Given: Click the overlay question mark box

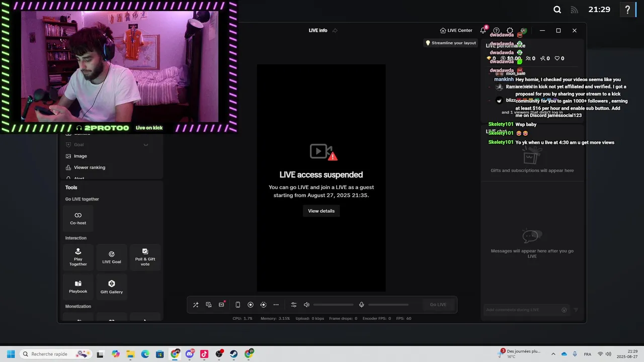Looking at the screenshot, I should (627, 10).
